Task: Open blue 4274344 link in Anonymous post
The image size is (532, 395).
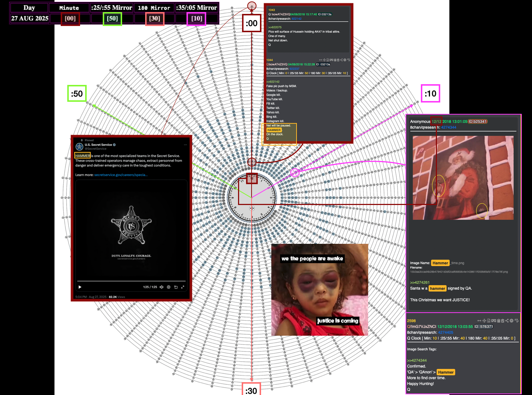Action: point(449,127)
